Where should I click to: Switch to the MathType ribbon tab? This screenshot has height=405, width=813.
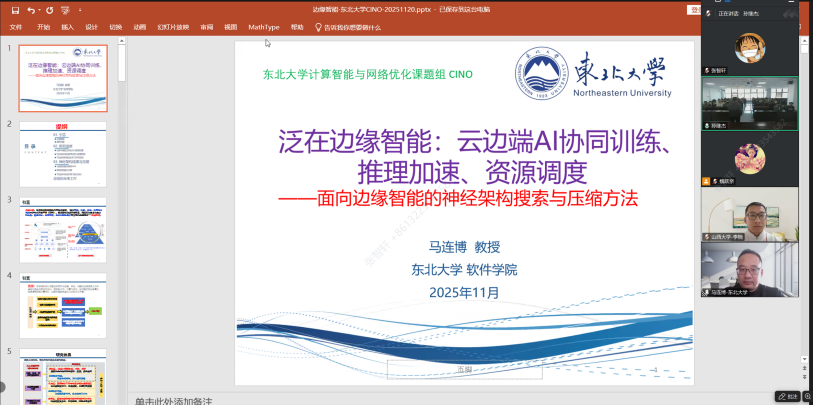(x=264, y=27)
